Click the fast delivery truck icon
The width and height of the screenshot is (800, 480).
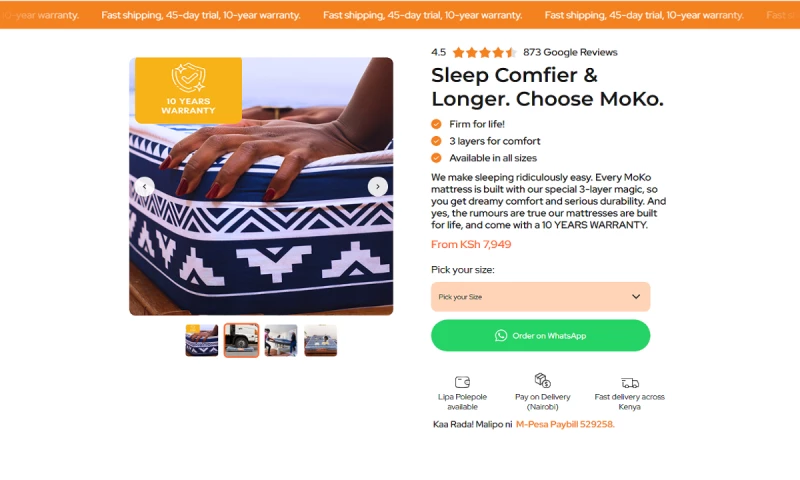(x=629, y=382)
